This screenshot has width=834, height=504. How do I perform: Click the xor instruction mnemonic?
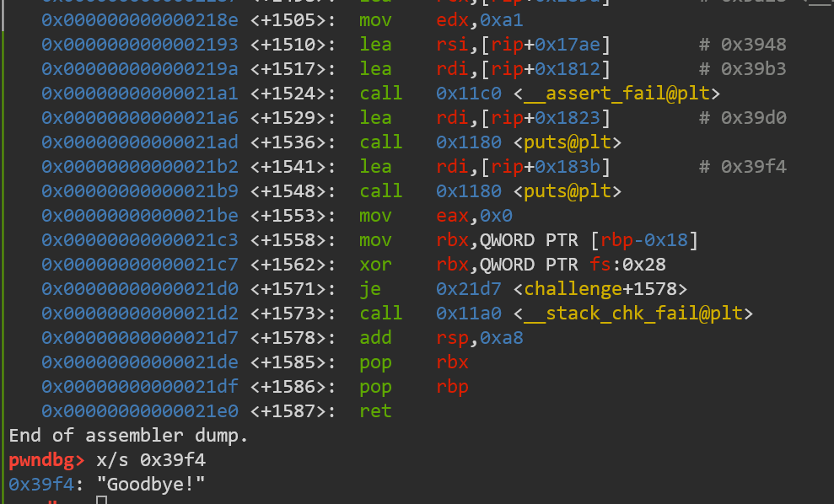375,265
